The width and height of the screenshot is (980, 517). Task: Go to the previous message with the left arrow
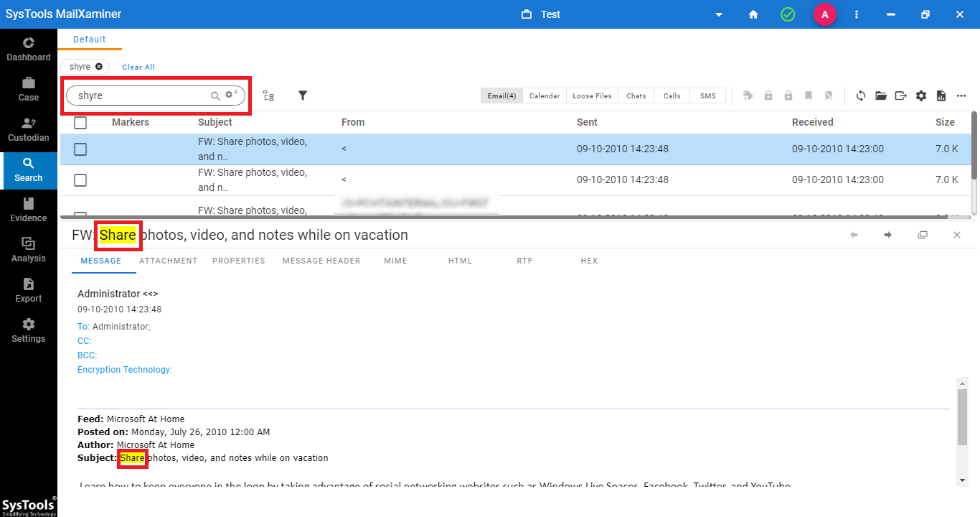(854, 235)
